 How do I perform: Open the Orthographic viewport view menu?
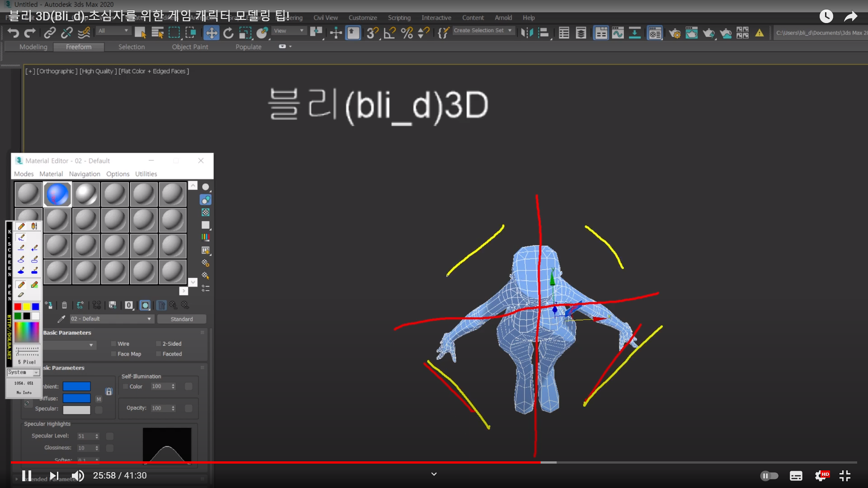tap(57, 71)
